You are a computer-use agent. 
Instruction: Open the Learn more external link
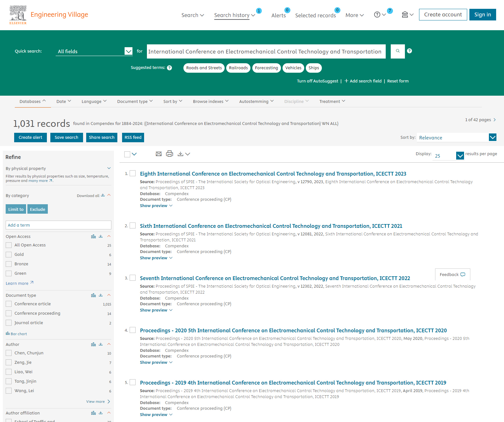[20, 283]
